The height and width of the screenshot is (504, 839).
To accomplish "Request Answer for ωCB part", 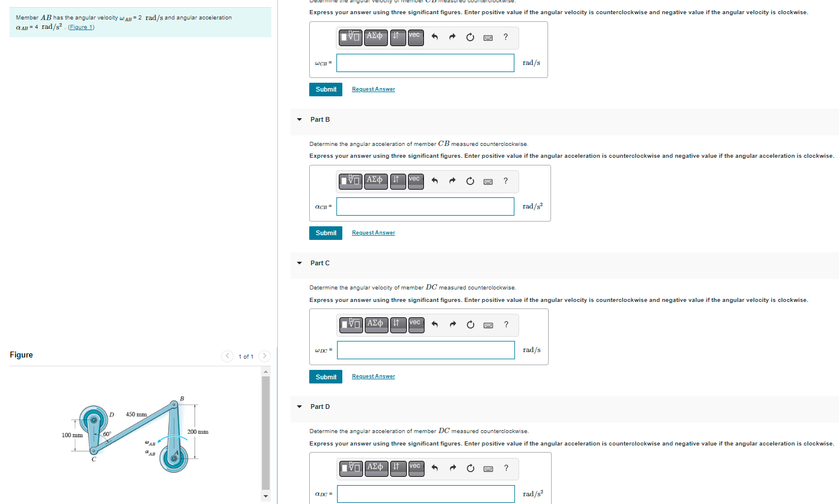I will pos(373,89).
